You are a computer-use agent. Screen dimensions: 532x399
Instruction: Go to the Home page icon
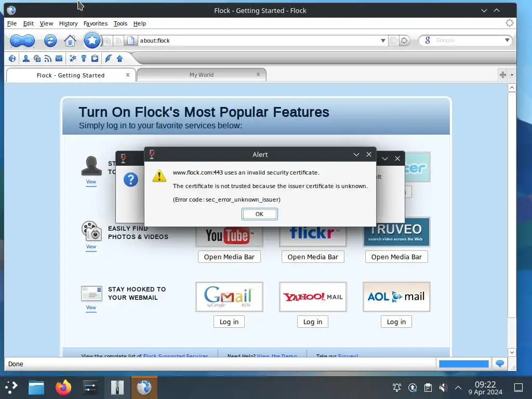point(70,41)
